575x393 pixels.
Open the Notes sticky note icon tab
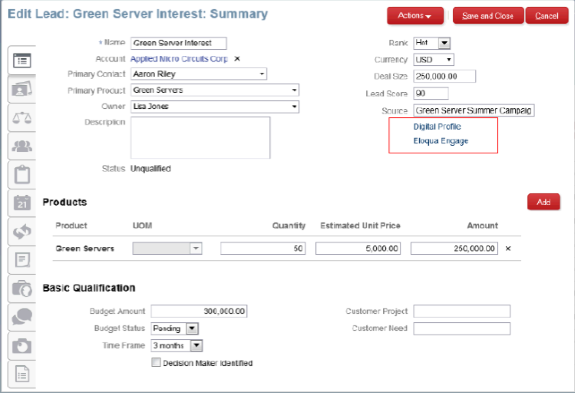(x=22, y=260)
